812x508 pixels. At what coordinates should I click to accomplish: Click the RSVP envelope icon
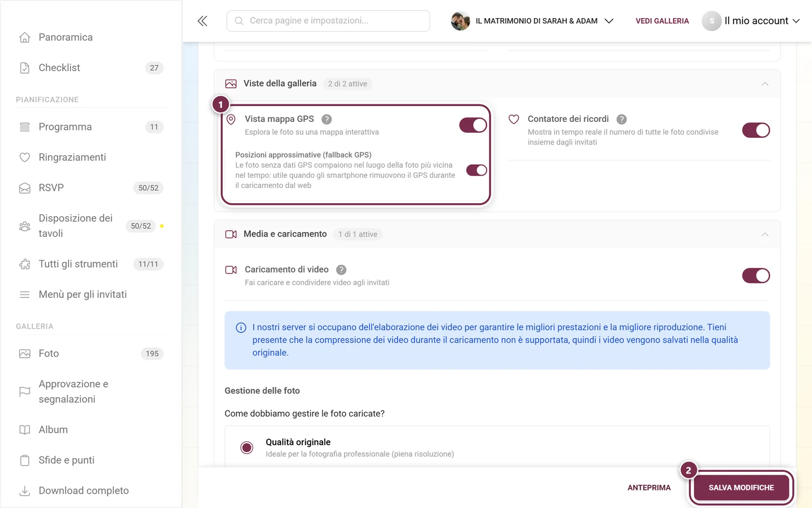pos(25,188)
